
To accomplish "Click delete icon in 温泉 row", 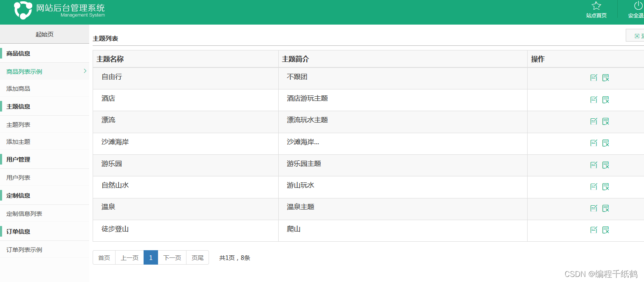I will click(606, 208).
